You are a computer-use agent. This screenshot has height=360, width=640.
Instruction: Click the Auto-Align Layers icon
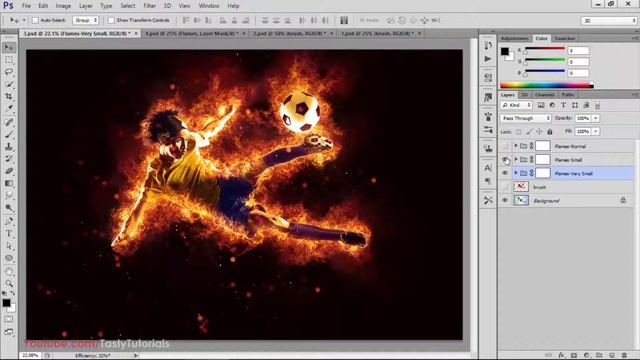pos(344,20)
